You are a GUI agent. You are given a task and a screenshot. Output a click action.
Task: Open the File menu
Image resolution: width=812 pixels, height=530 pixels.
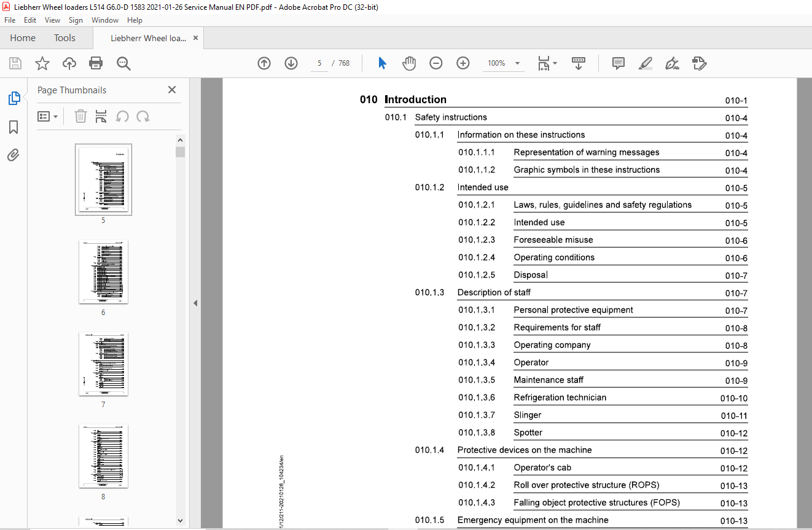pos(10,20)
